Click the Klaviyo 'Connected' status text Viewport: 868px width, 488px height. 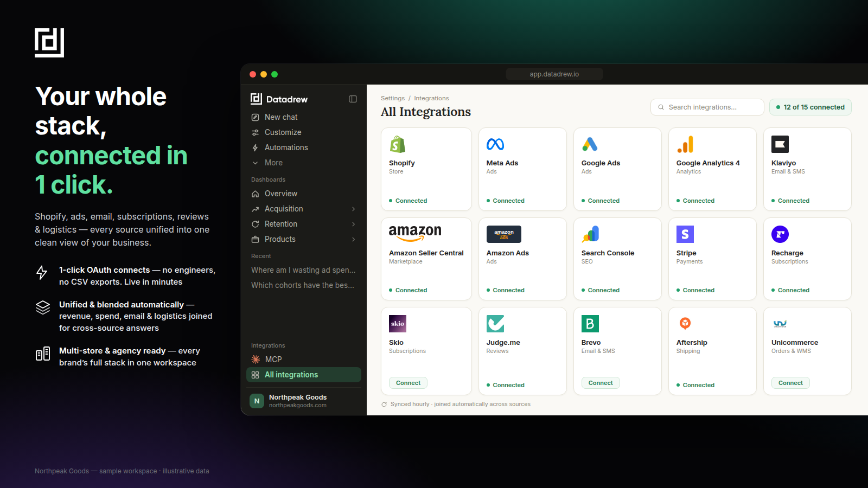[794, 201]
